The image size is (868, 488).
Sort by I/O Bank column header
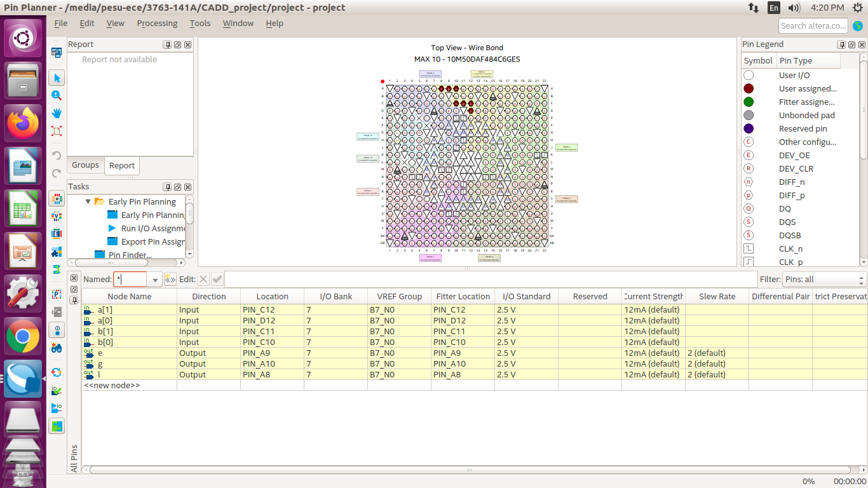pos(336,296)
